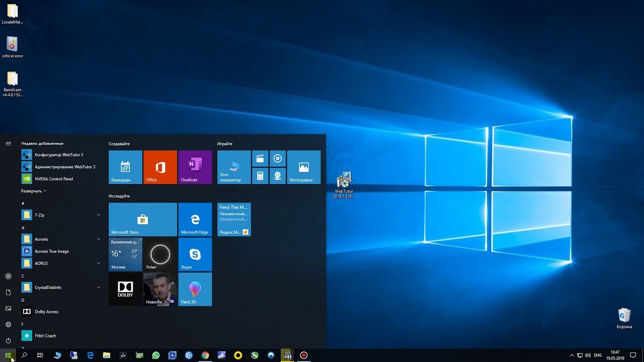Select the critical error desktop file
Viewport: 644px width, 362px height.
coord(12,47)
